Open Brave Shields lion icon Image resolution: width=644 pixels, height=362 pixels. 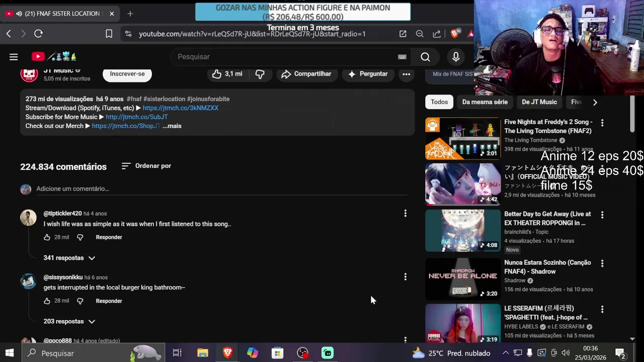pos(455,33)
